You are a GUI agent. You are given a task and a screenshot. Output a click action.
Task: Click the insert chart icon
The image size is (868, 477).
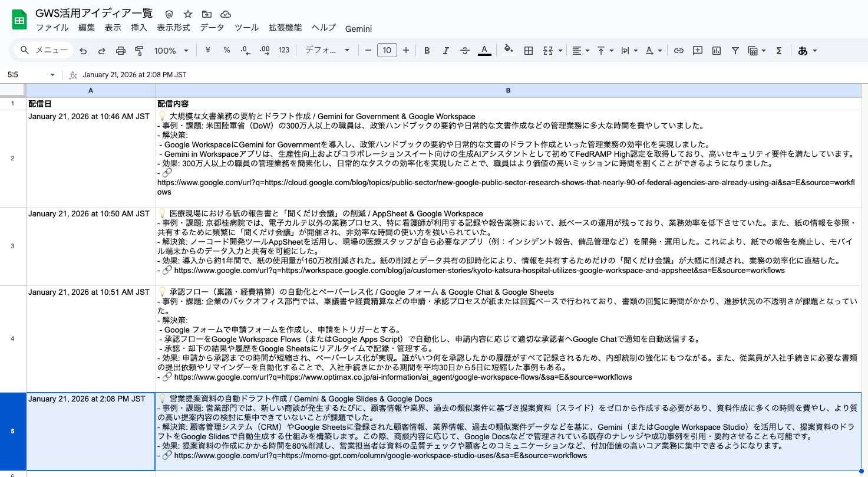[717, 51]
